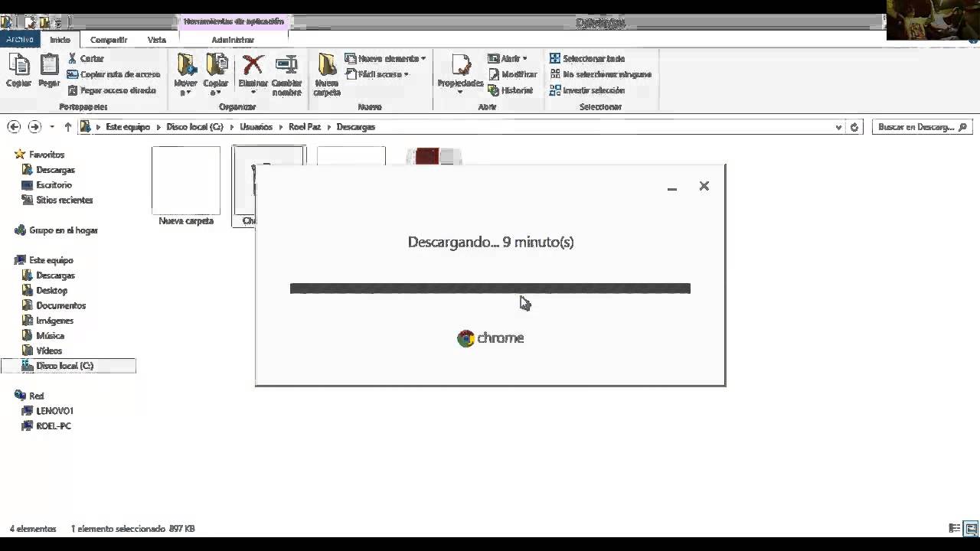Click Este equipo in the address bar

pos(128,127)
